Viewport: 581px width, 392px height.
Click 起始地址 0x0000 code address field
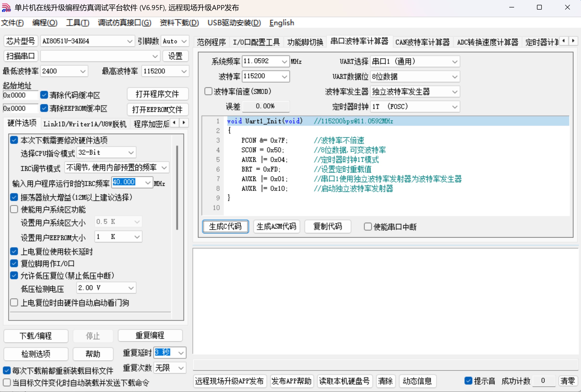point(20,95)
